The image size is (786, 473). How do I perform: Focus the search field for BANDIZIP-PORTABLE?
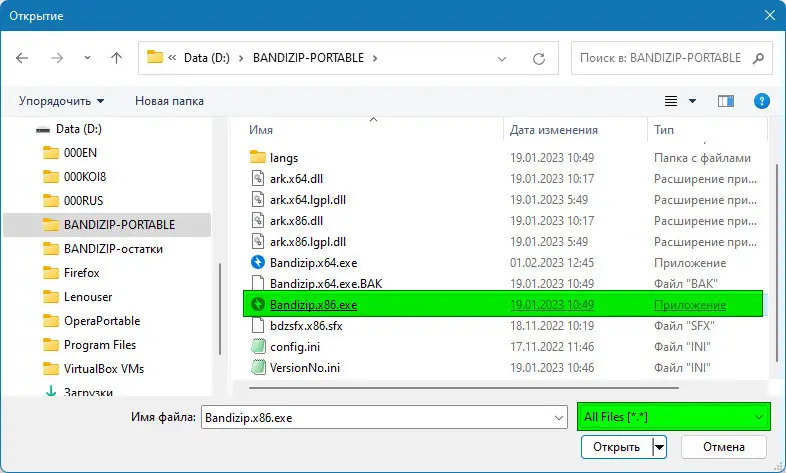[662, 58]
